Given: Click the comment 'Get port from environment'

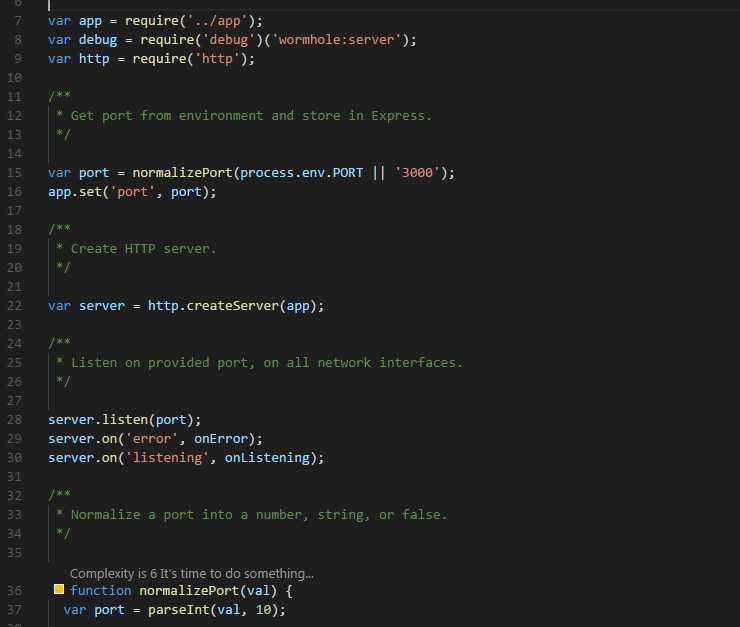Looking at the screenshot, I should coord(167,116).
